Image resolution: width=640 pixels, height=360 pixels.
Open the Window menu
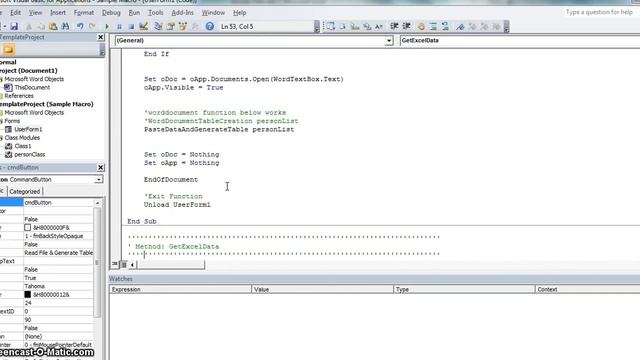213,13
